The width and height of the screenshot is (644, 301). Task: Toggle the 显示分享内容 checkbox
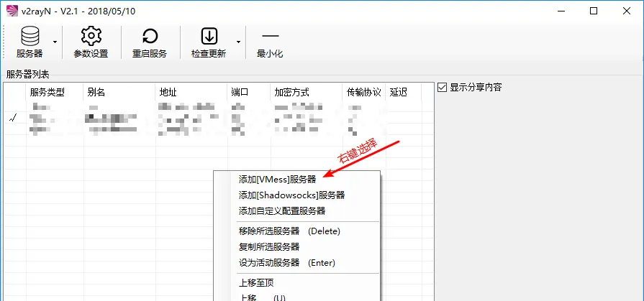[x=442, y=88]
